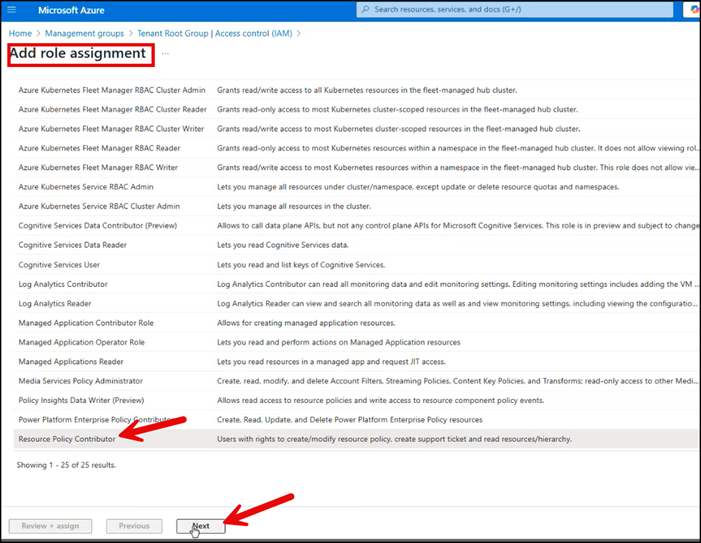Select Power Platform Enterprise Policy Contributor role
The image size is (701, 543).
click(97, 420)
